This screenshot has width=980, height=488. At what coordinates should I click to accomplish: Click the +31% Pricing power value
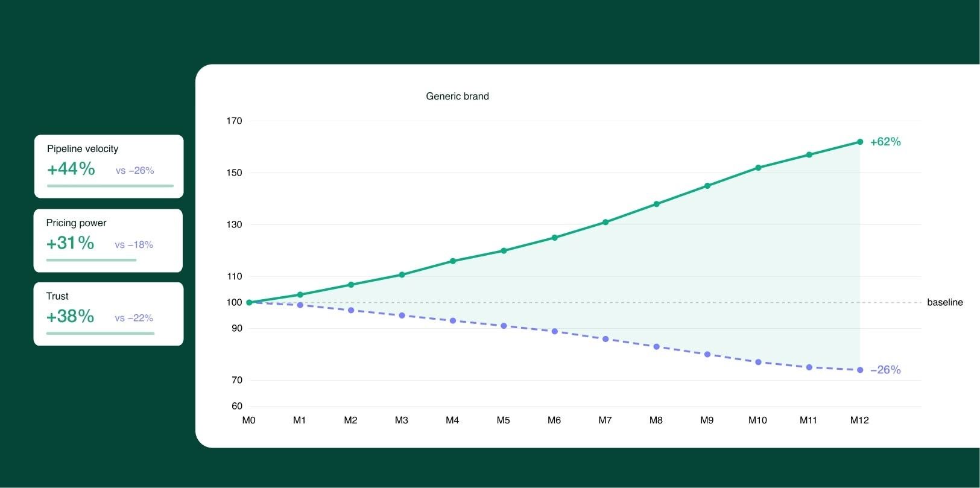pyautogui.click(x=70, y=243)
